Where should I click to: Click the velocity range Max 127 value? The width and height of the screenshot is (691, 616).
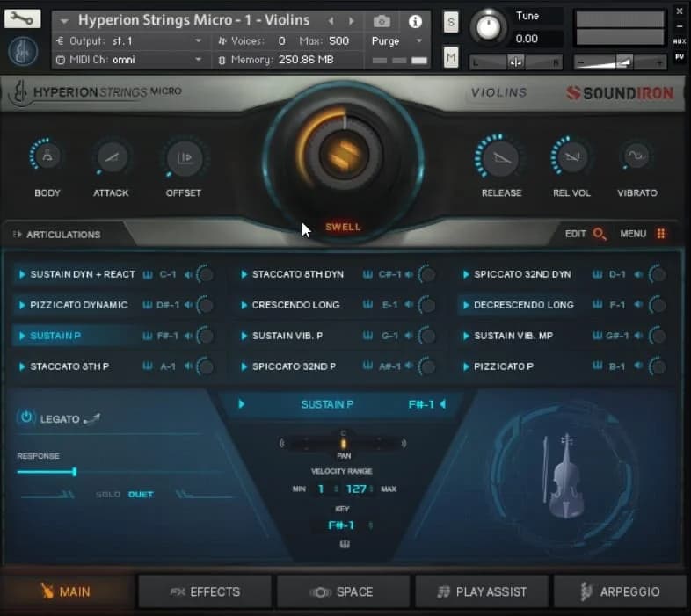coord(356,489)
